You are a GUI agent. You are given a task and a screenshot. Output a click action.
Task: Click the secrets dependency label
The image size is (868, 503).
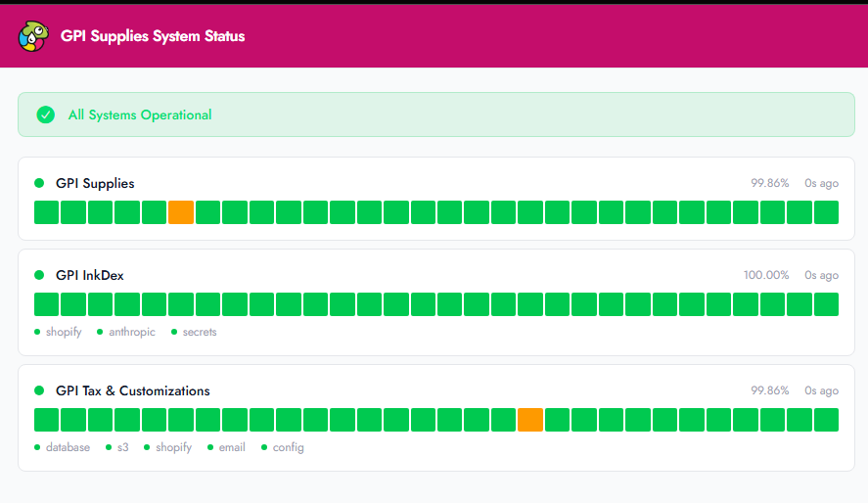[x=200, y=332]
